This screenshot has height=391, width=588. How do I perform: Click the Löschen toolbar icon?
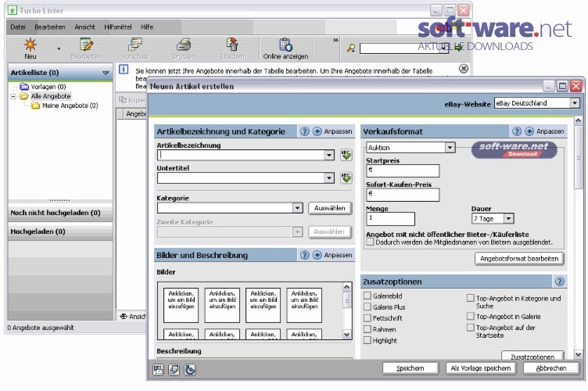(x=232, y=45)
